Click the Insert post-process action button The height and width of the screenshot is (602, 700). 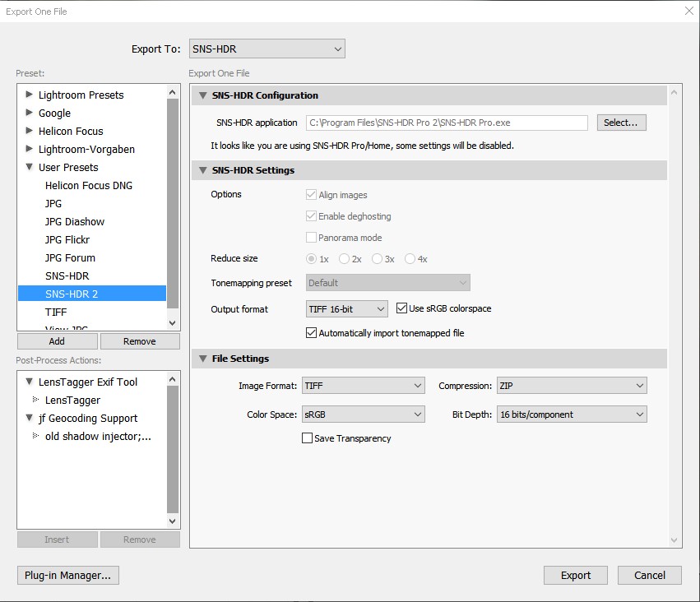[x=57, y=539]
